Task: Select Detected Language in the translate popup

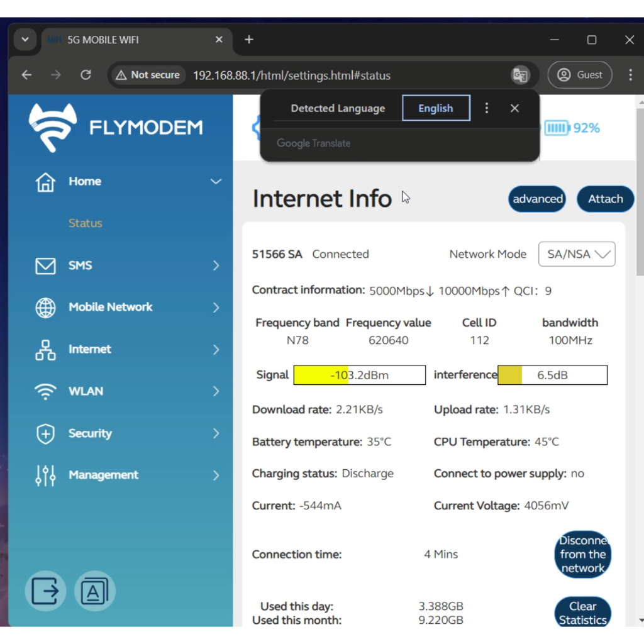Action: coord(338,108)
